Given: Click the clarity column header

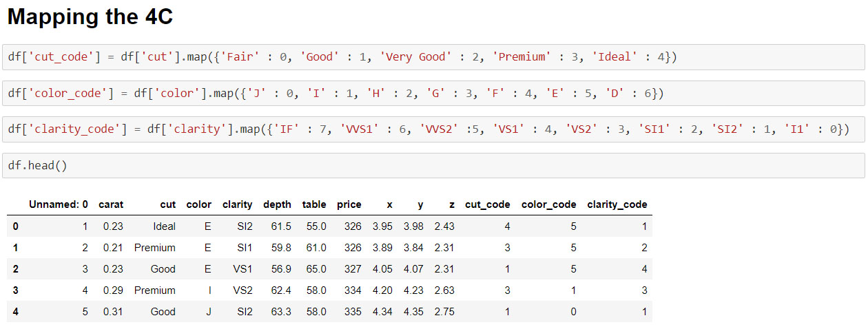Looking at the screenshot, I should [x=238, y=204].
